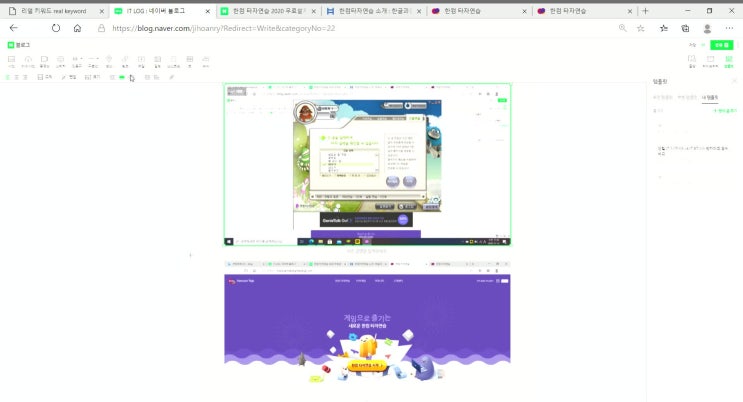Close the IT LOG 네이버 블로그 tab
743x402 pixels.
207,11
